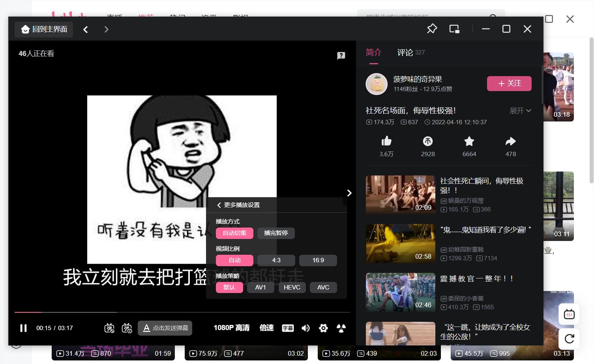Return to the main interface via the home button
This screenshot has width=594, height=364.
[44, 29]
